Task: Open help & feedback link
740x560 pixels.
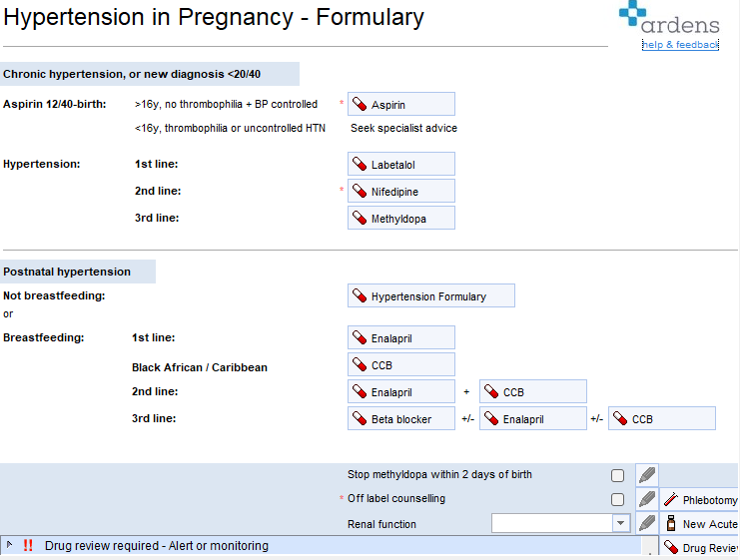Action: click(680, 45)
